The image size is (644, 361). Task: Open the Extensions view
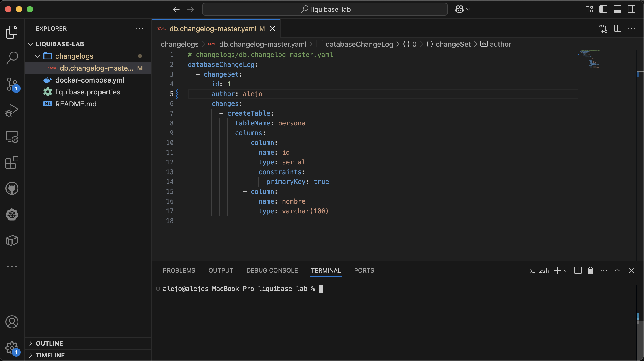[12, 162]
